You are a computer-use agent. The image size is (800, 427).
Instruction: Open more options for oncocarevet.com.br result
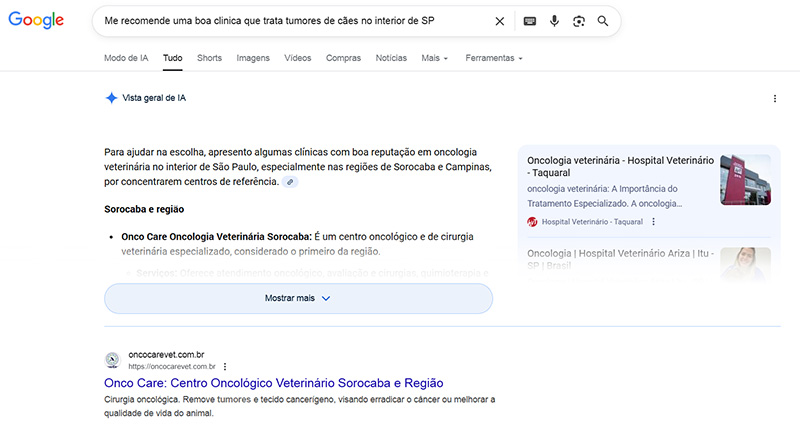click(x=225, y=366)
